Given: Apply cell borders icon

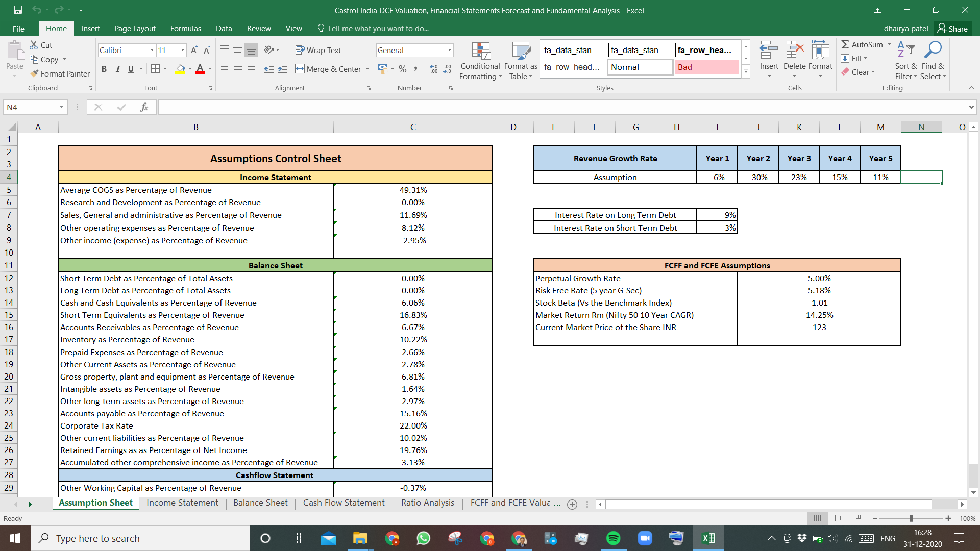Looking at the screenshot, I should [x=156, y=69].
